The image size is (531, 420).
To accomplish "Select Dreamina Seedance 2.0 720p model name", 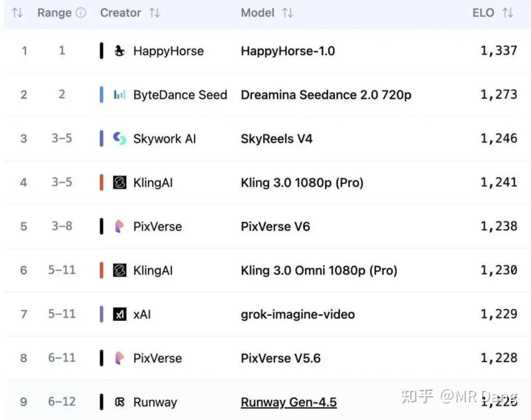I will (x=326, y=95).
